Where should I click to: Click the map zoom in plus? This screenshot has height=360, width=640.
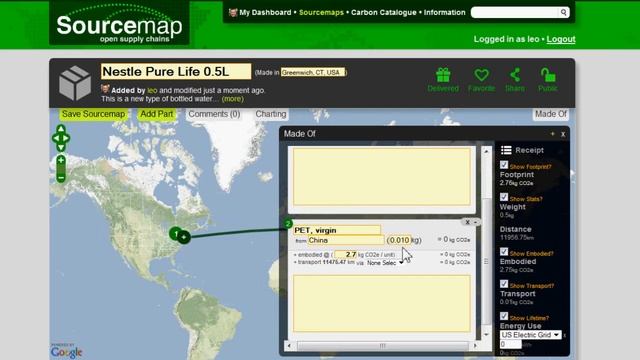tap(61, 160)
